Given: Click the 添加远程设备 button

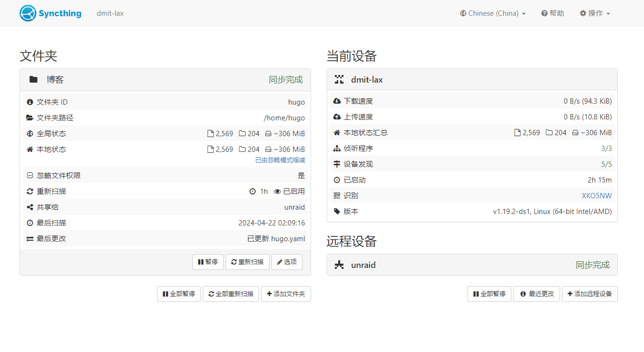Looking at the screenshot, I should (590, 294).
